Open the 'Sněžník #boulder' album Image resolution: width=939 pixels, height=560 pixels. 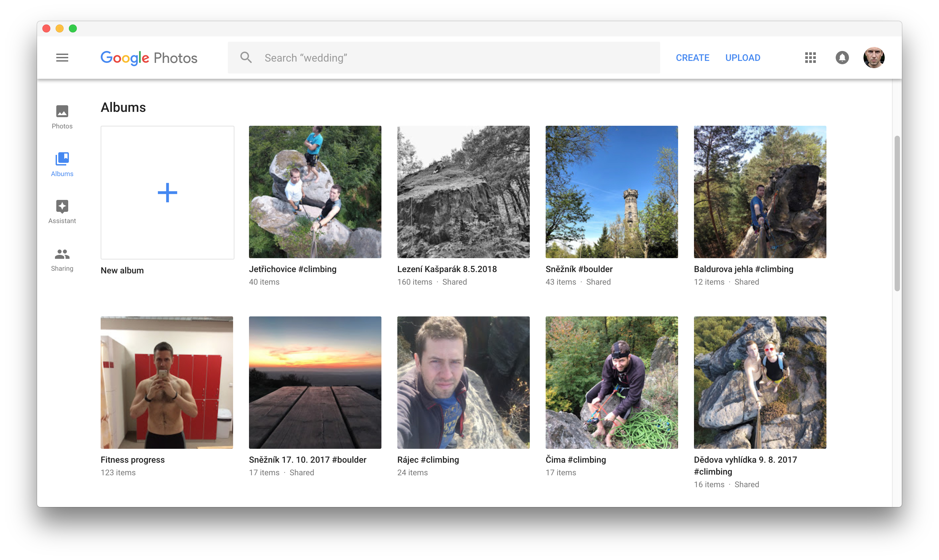[x=612, y=192]
